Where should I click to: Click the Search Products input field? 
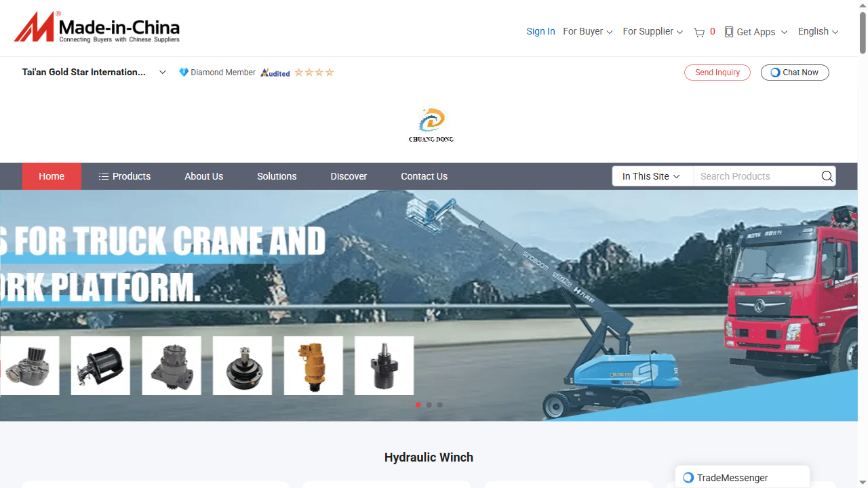pos(756,176)
